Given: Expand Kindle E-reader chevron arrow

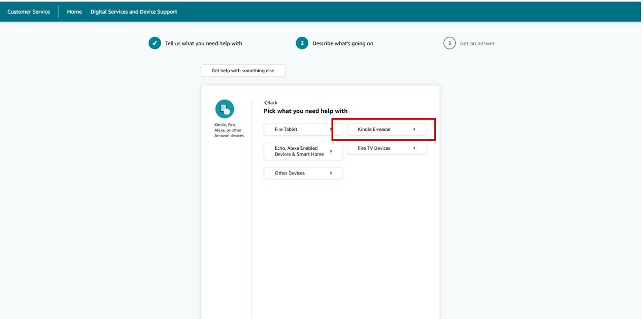Looking at the screenshot, I should coord(414,129).
